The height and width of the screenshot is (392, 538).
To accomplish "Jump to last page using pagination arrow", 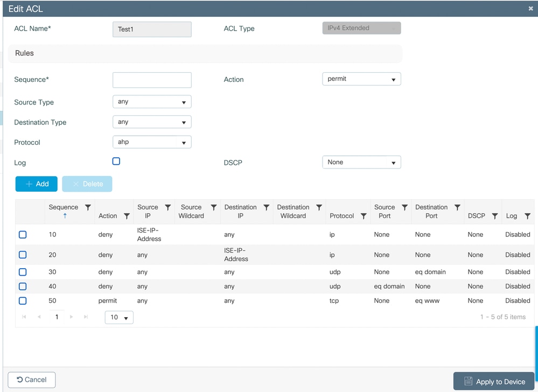I will 86,317.
